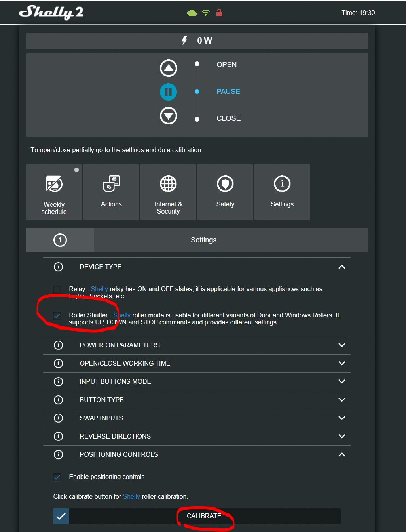This screenshot has height=532, width=406.
Task: Click the checkmark icon beside CALIBRATE
Action: click(61, 516)
